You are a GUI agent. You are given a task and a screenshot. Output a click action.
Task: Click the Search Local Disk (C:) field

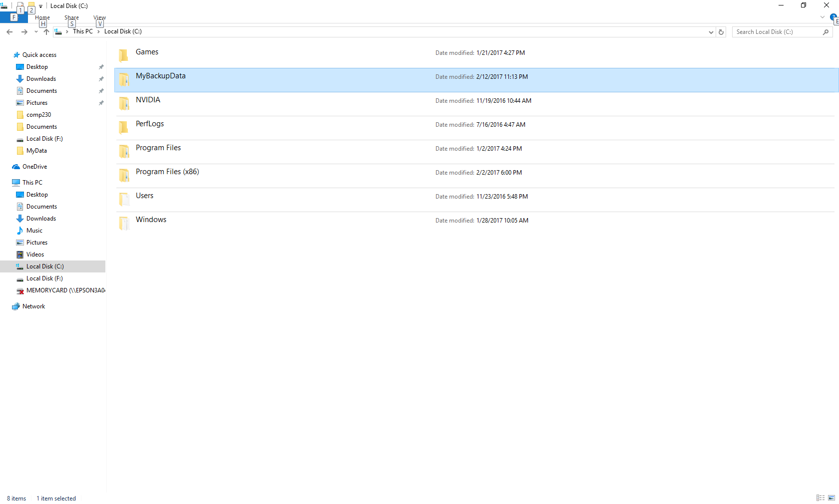coord(777,32)
